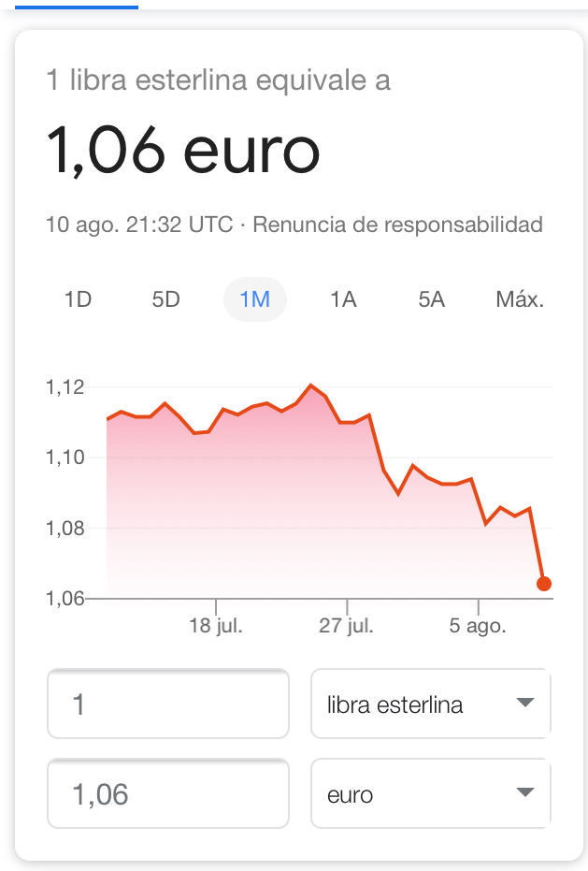Click the libra esterlina dropdown arrow
Screen dimensions: 588x871
pyautogui.click(x=525, y=704)
